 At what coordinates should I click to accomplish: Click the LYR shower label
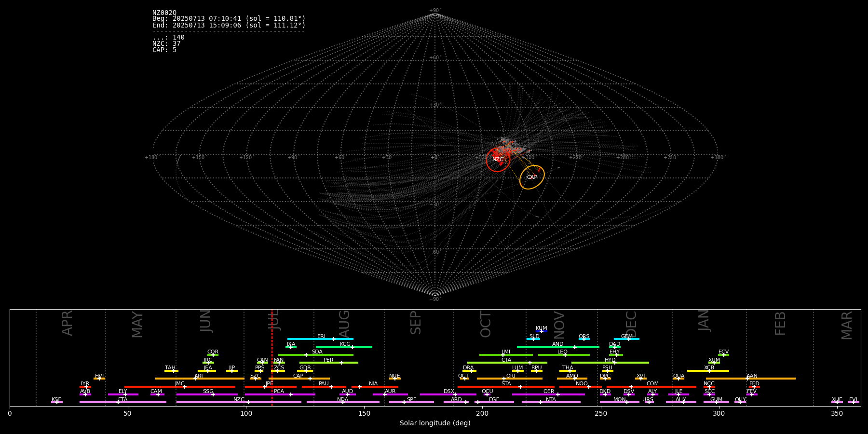point(85,383)
